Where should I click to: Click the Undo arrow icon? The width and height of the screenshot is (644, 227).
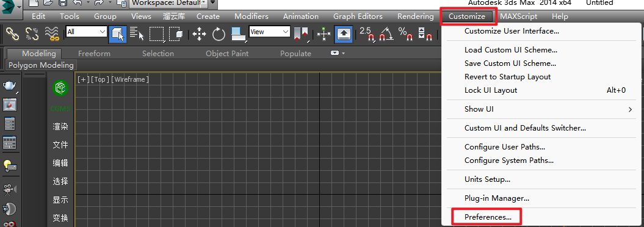click(77, 3)
